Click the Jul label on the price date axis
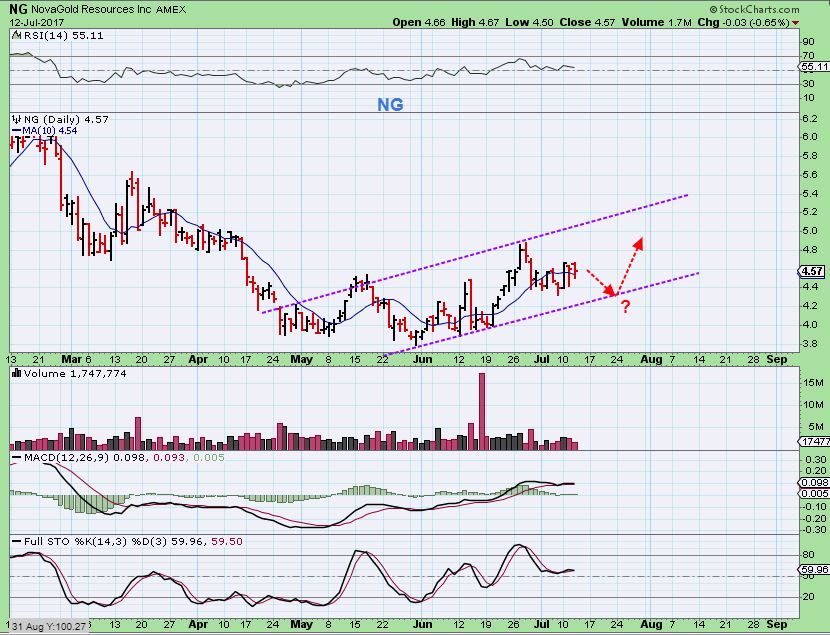Viewport: 830px width, 635px height. tap(542, 359)
